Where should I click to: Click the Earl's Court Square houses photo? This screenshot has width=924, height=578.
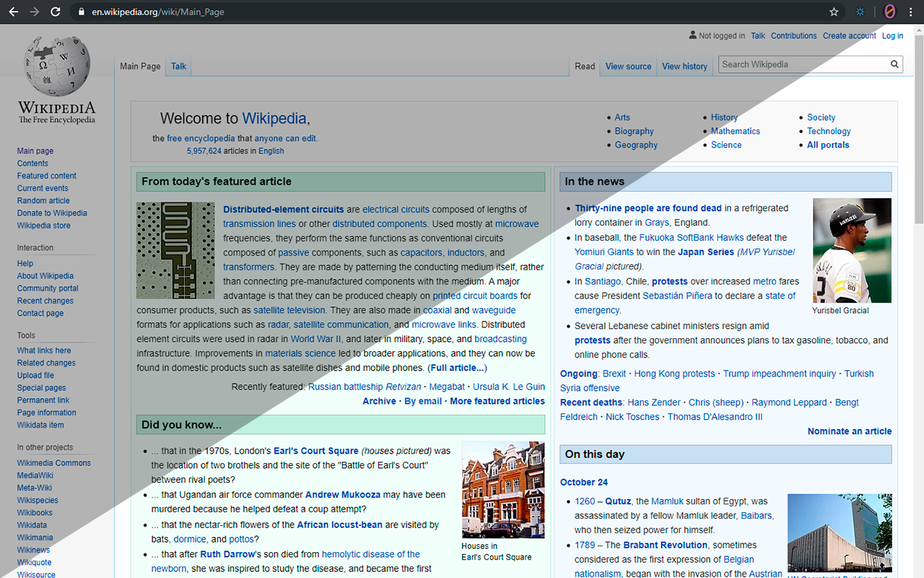pos(503,490)
